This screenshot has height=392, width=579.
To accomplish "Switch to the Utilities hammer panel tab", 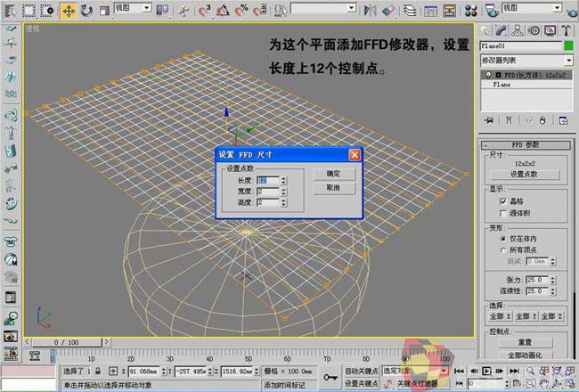I will (566, 30).
